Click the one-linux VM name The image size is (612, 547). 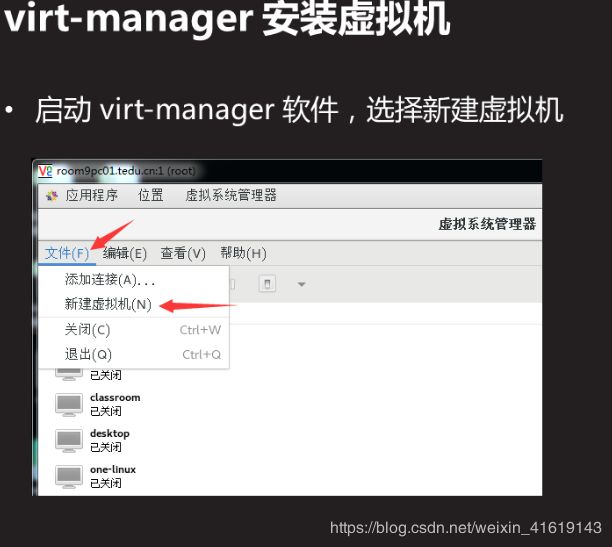tap(113, 469)
